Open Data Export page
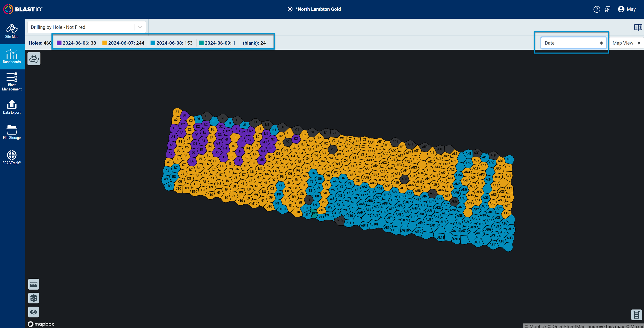The width and height of the screenshot is (644, 328). (x=12, y=107)
